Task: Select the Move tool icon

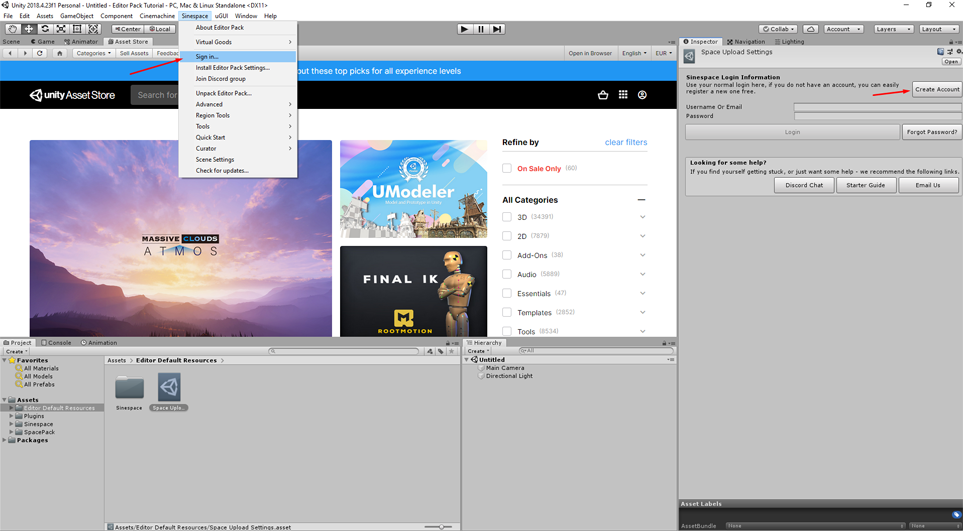Action: click(29, 29)
